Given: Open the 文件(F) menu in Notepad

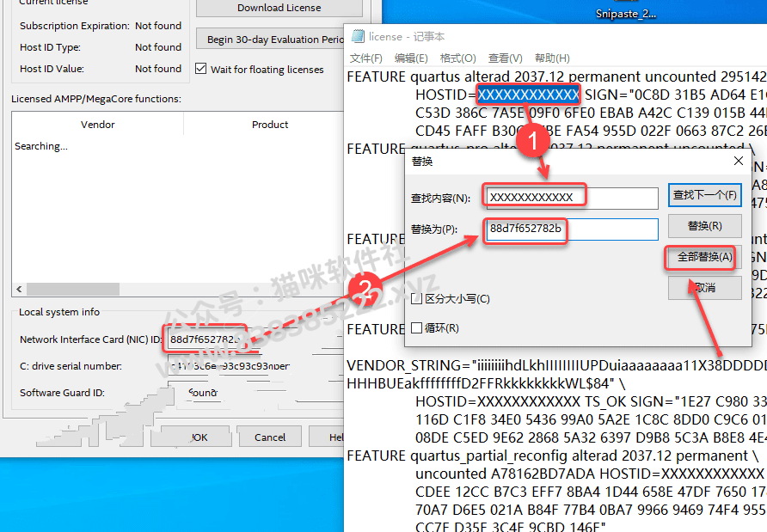Looking at the screenshot, I should coord(366,58).
